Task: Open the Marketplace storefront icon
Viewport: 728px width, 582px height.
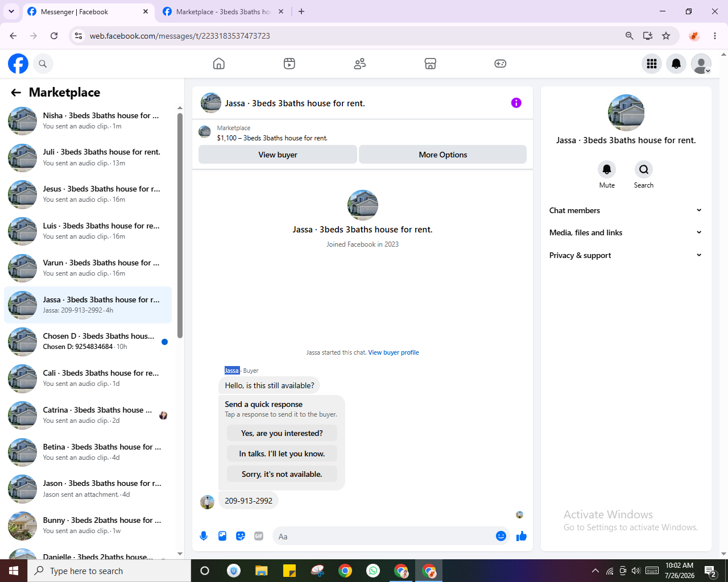Action: point(431,64)
